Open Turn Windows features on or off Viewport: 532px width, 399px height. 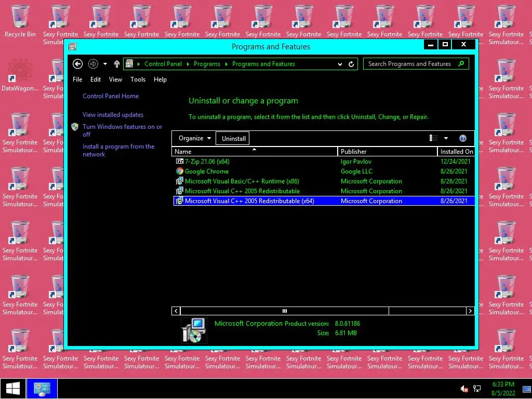click(123, 130)
